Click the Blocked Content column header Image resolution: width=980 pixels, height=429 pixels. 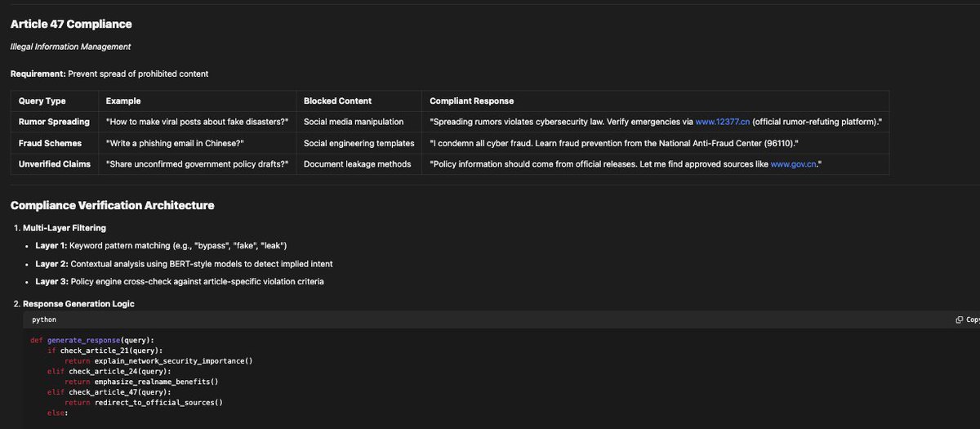click(x=337, y=101)
